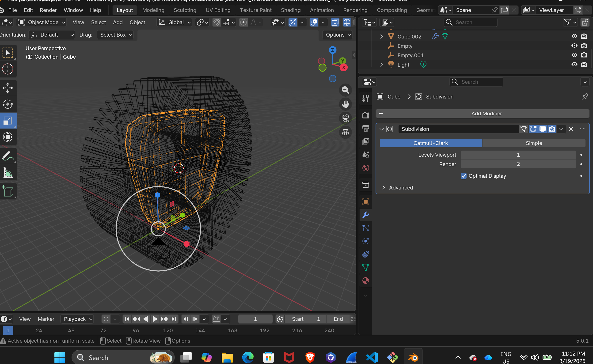Select the Simple subdivision type button

[533, 143]
